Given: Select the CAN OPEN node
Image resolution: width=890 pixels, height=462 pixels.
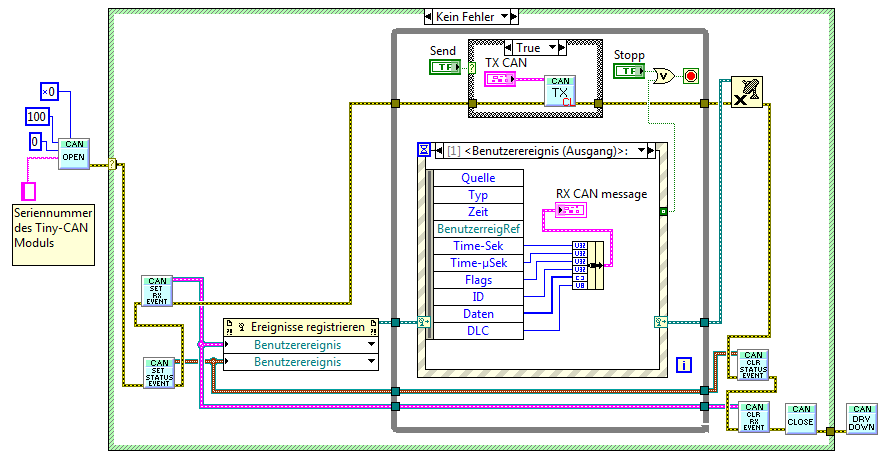Looking at the screenshot, I should [74, 154].
